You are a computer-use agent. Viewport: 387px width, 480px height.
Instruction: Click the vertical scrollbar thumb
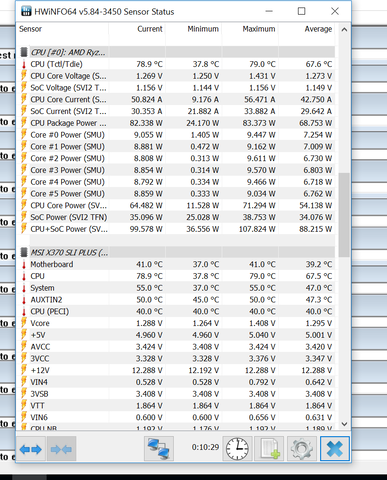344,215
